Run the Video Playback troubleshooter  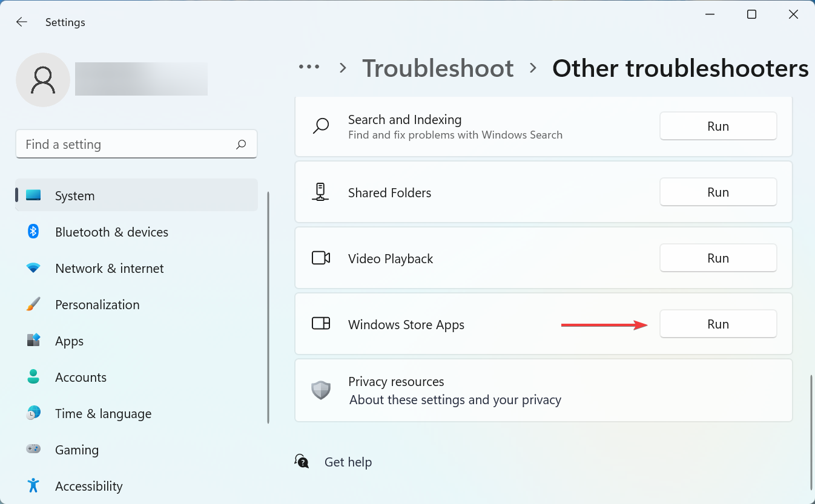(x=718, y=258)
